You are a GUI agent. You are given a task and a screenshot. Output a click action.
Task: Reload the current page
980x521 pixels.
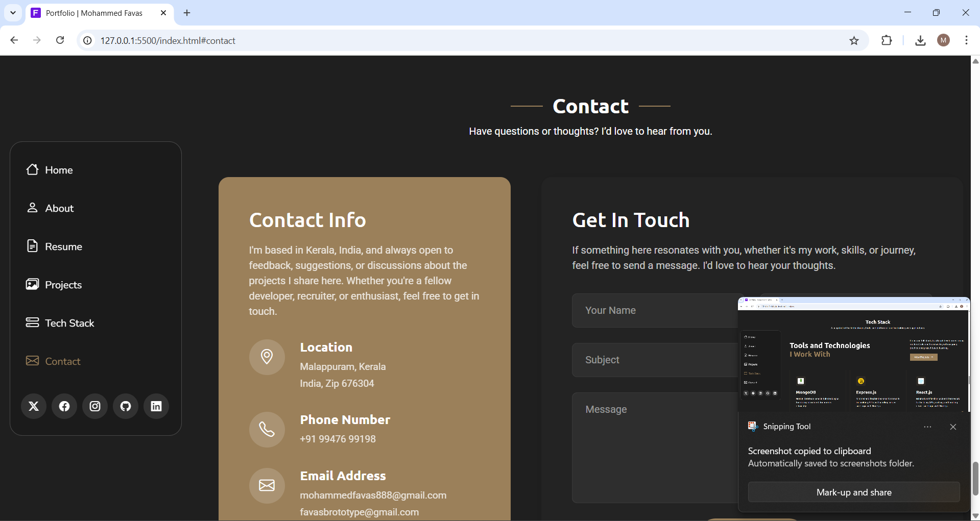60,40
